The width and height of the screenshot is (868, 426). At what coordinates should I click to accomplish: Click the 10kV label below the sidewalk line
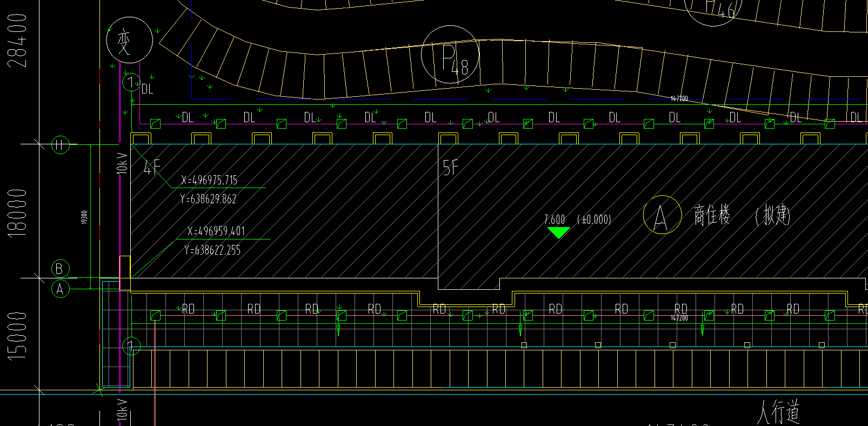click(x=122, y=409)
